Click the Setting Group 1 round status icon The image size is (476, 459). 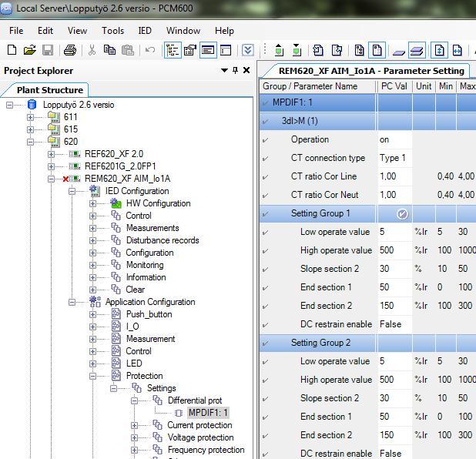[x=402, y=214]
